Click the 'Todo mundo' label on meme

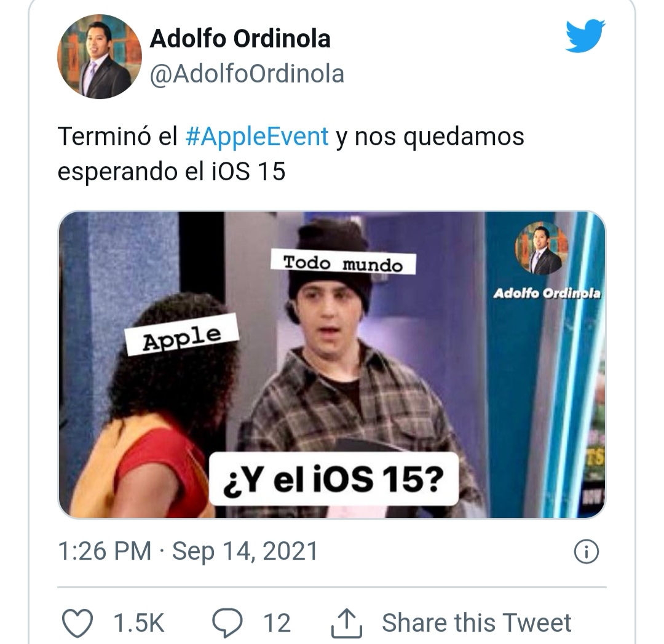point(344,263)
